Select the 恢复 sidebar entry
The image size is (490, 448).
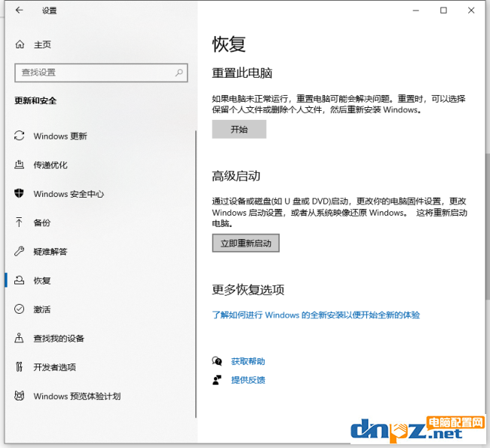[x=42, y=281]
